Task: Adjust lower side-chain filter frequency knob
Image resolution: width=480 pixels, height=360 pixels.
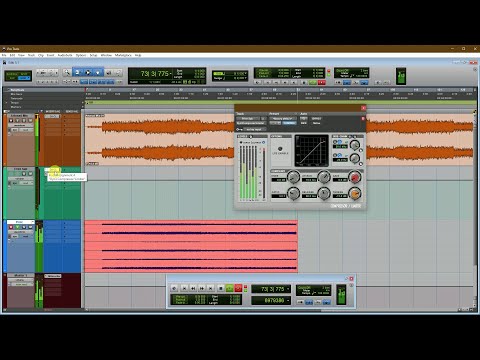Action: click(355, 158)
